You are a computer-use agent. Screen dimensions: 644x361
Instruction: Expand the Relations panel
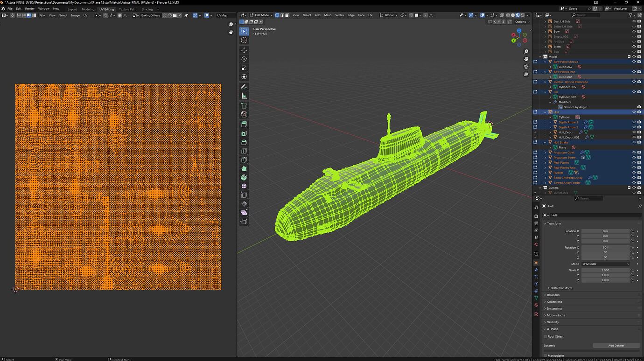tap(553, 295)
